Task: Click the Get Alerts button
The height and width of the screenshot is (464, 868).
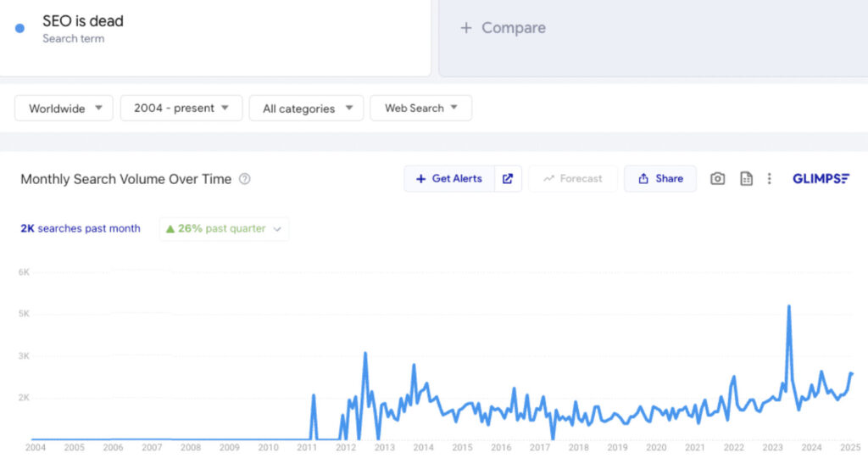Action: point(449,179)
